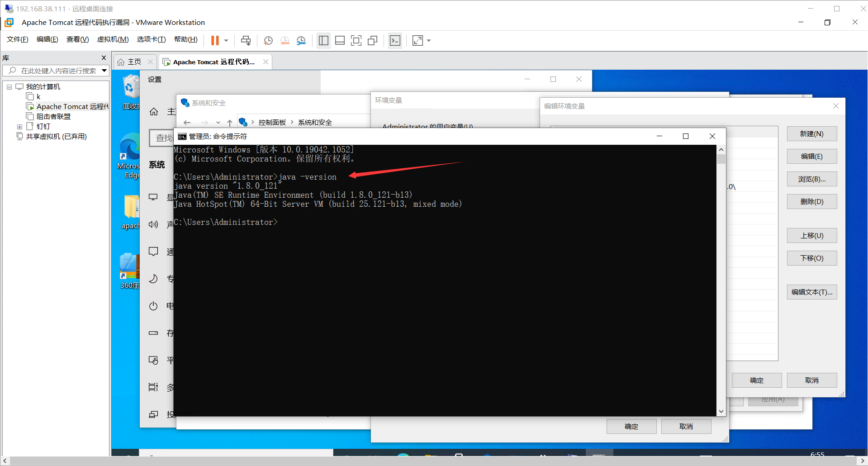
Task: Open the snapshot manager icon
Action: pos(301,41)
